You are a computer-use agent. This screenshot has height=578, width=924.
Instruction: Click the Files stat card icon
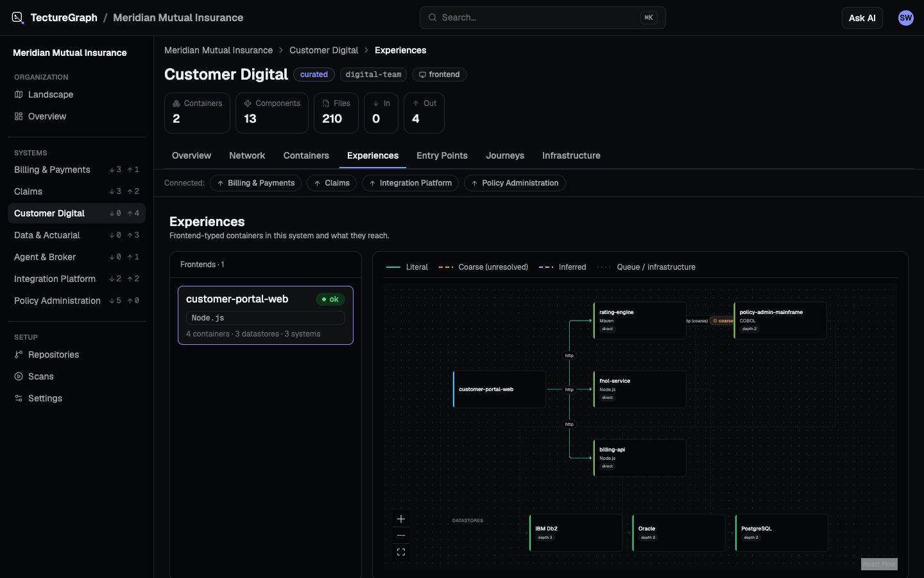pos(326,103)
